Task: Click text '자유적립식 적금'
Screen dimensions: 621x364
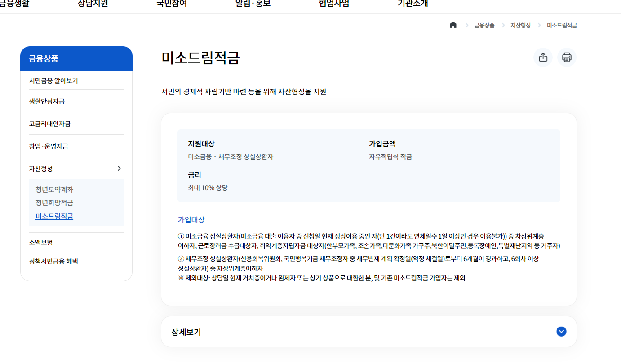Action: coord(390,157)
